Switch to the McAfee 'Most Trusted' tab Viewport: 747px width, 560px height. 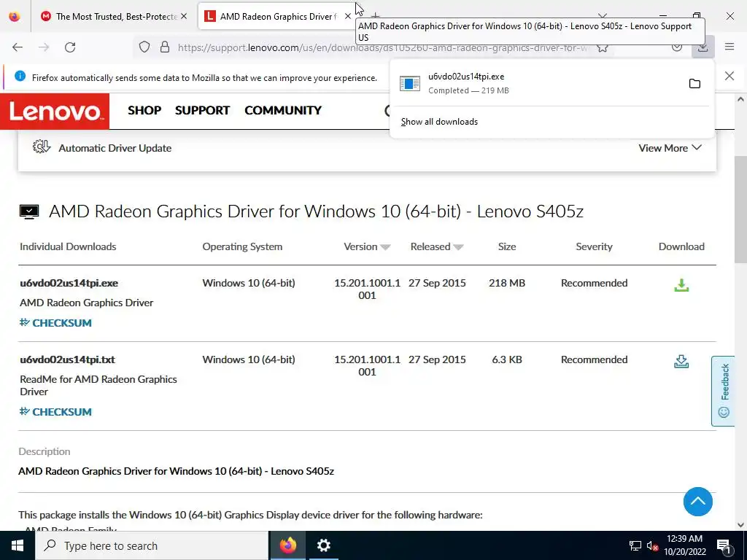(115, 16)
